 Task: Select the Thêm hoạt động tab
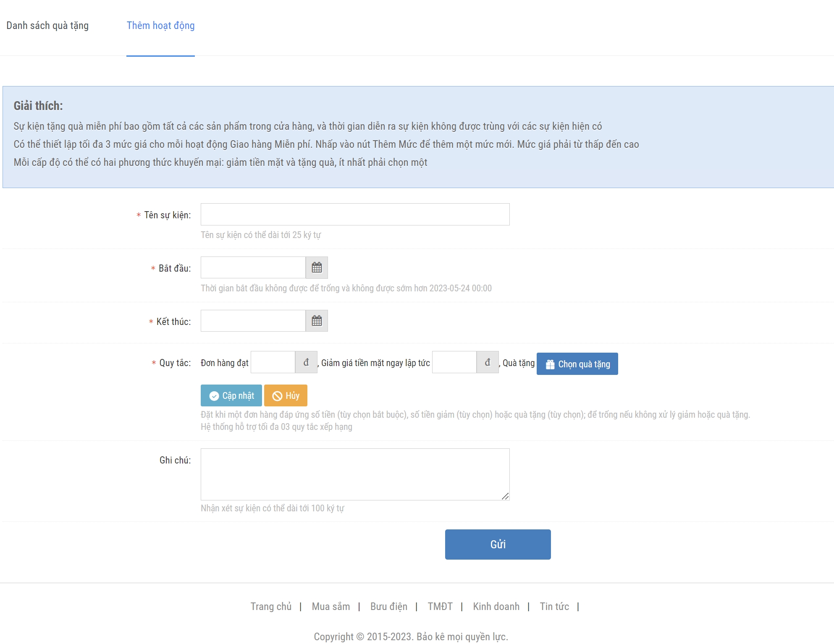click(x=160, y=26)
